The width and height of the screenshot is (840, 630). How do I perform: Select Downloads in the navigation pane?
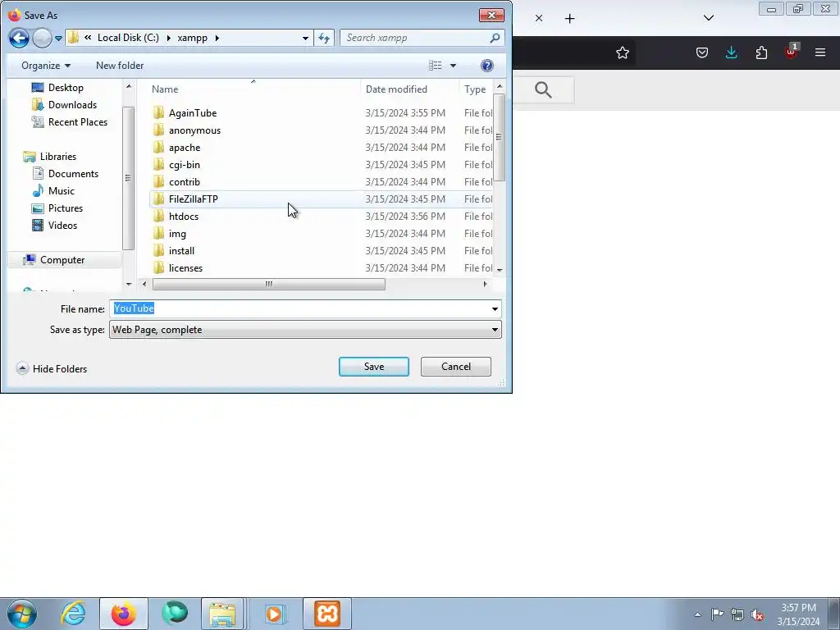64,104
